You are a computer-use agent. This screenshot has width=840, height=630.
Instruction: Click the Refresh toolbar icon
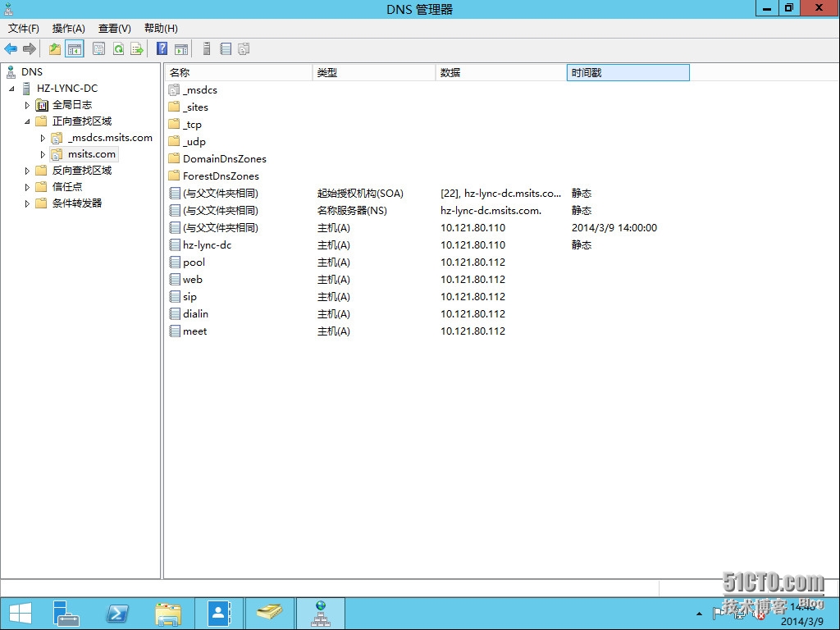(118, 49)
